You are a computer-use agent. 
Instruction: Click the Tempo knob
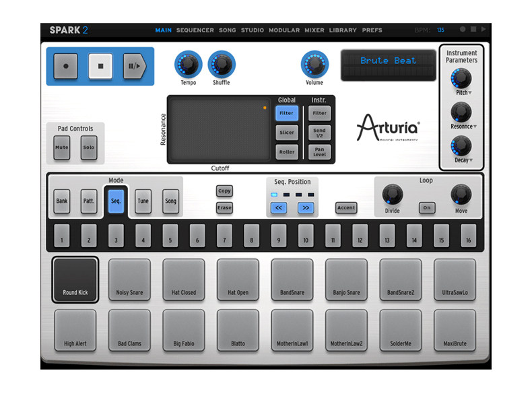189,65
